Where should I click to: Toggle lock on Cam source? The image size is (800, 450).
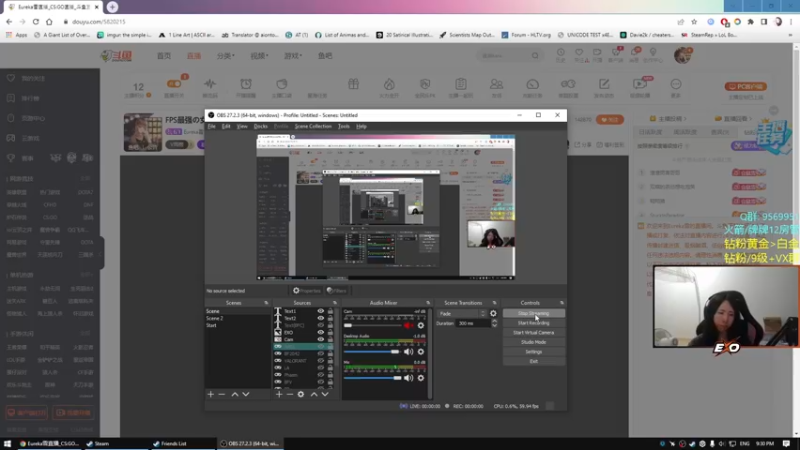pos(330,339)
